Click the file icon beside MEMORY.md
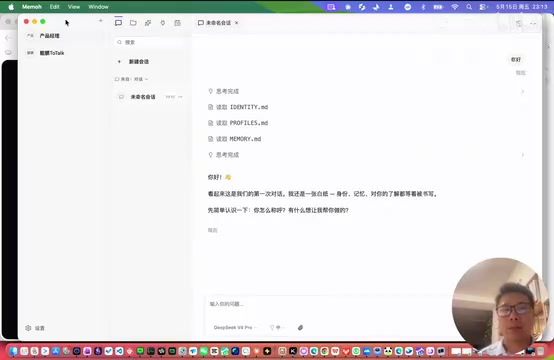Image resolution: width=554 pixels, height=360 pixels. click(211, 139)
